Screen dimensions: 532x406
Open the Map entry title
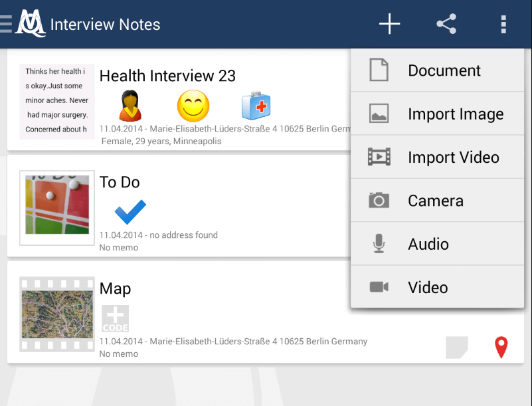click(x=115, y=289)
